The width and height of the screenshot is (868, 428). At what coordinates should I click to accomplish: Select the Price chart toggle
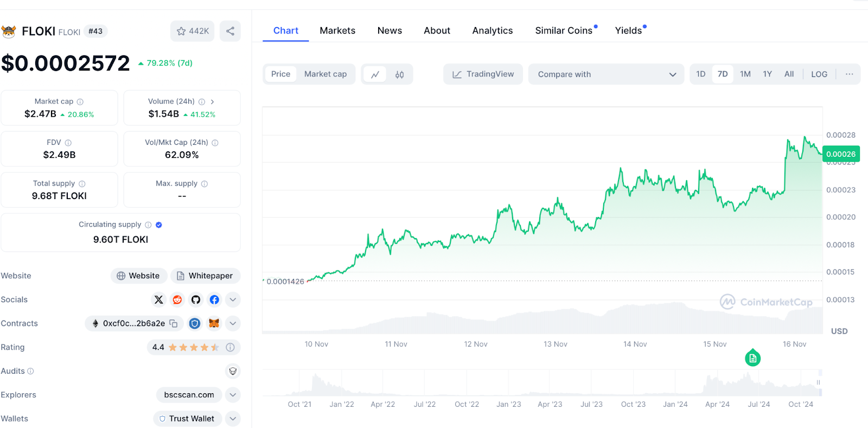(280, 74)
